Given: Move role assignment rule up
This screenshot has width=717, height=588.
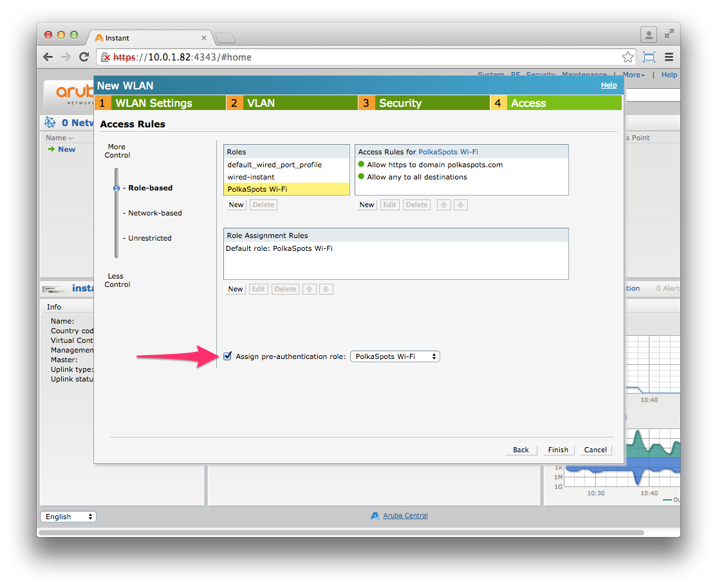Looking at the screenshot, I should (x=310, y=289).
